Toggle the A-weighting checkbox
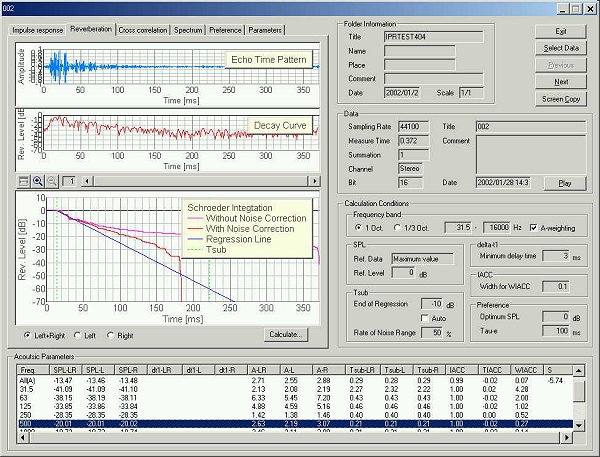600x457 pixels. click(x=533, y=228)
